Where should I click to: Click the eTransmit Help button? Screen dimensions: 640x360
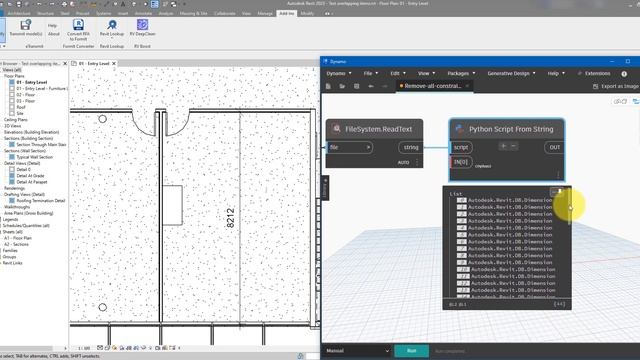point(52,26)
